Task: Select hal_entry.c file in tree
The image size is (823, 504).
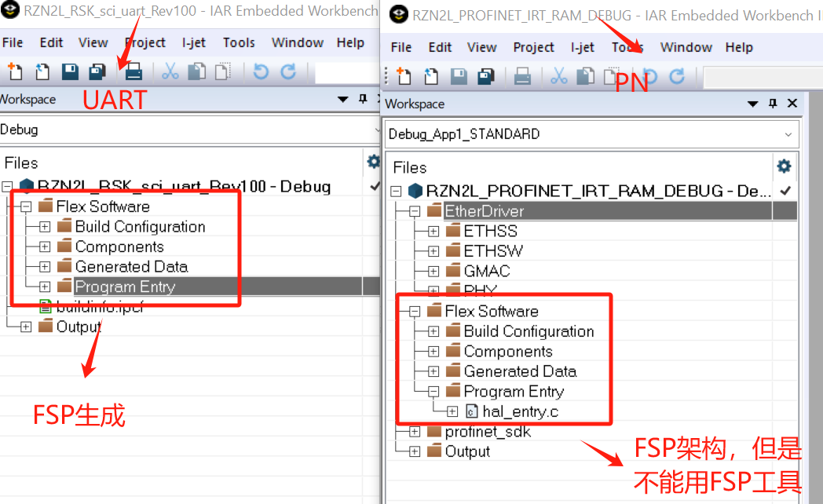Action: pyautogui.click(x=520, y=411)
